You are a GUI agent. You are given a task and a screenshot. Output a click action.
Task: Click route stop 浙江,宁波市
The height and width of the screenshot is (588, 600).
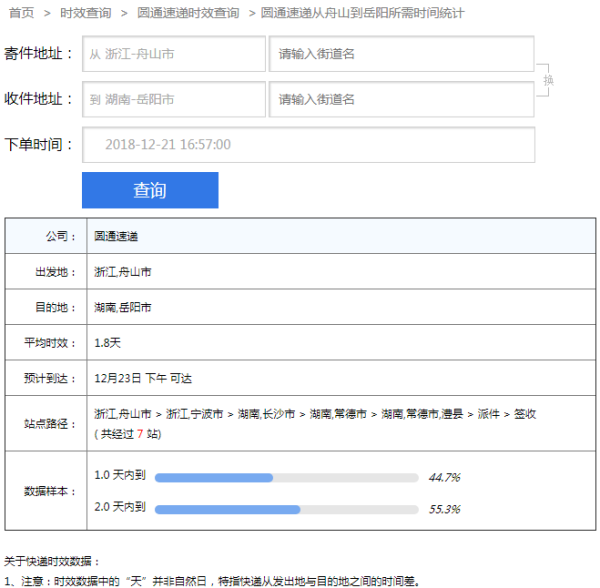click(194, 414)
